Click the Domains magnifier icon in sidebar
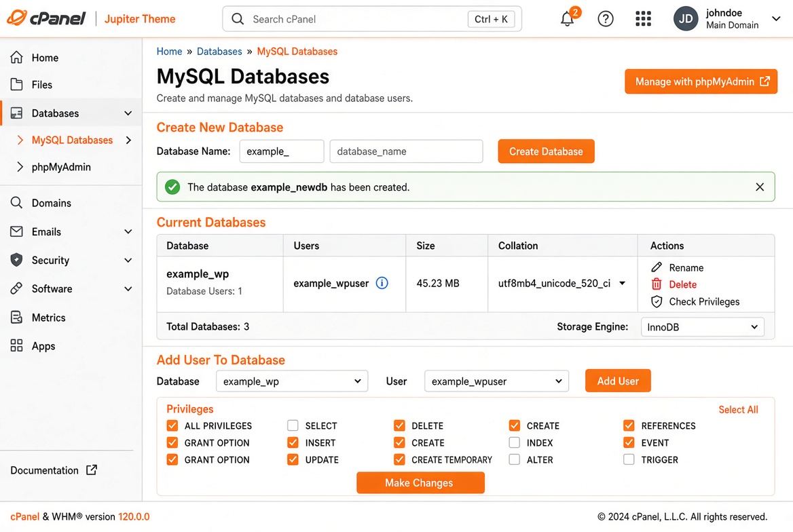Viewport: 793px width, 532px height. click(x=17, y=203)
